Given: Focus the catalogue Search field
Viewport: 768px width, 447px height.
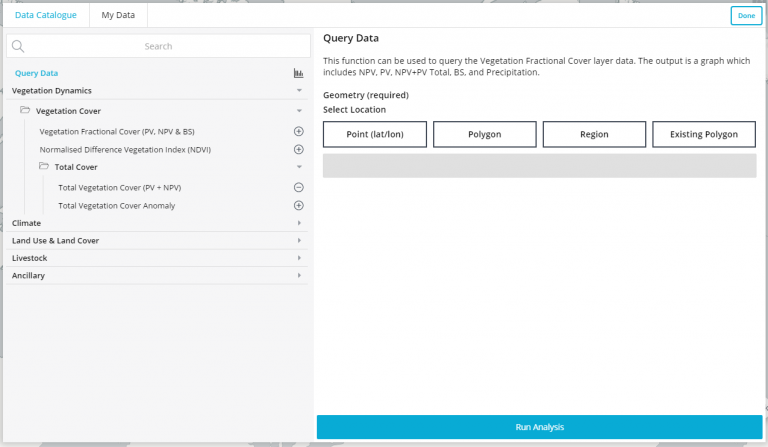Looking at the screenshot, I should pyautogui.click(x=158, y=46).
